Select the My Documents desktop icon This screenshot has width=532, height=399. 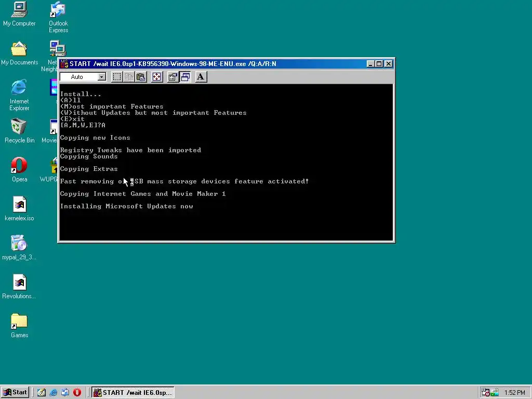pos(19,54)
